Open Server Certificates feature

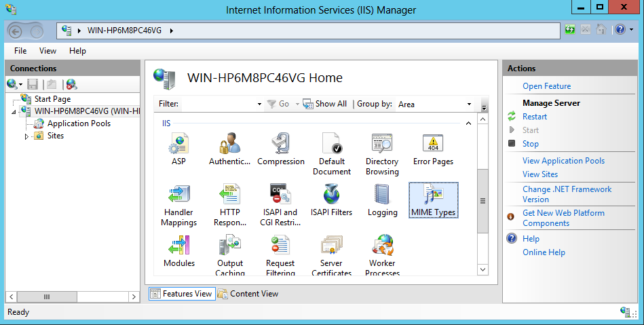click(331, 254)
